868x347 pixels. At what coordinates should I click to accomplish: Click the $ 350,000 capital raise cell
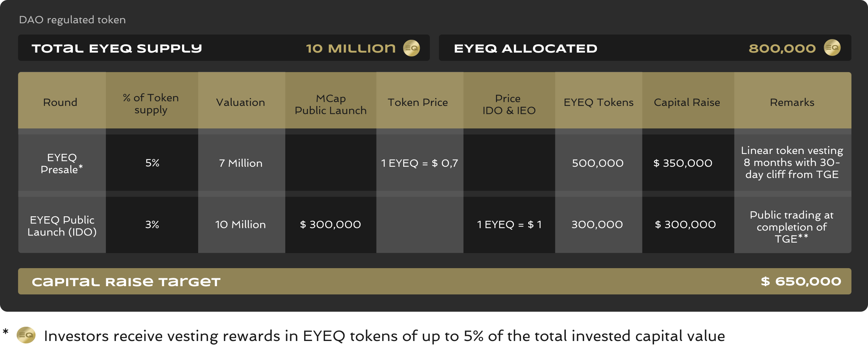point(688,163)
